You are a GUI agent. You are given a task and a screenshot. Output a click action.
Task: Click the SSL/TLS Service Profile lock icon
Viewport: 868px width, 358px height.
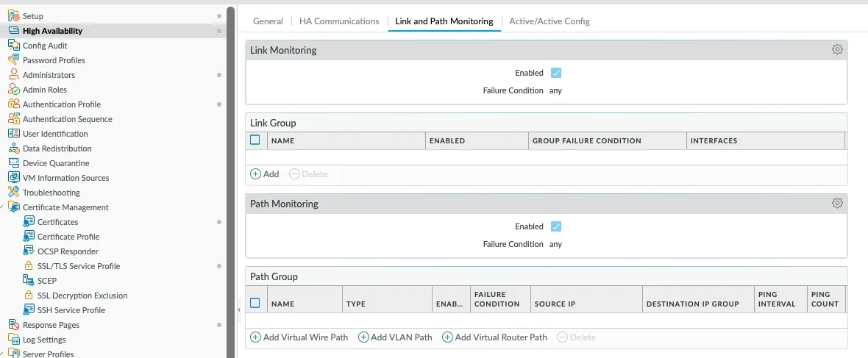click(29, 266)
